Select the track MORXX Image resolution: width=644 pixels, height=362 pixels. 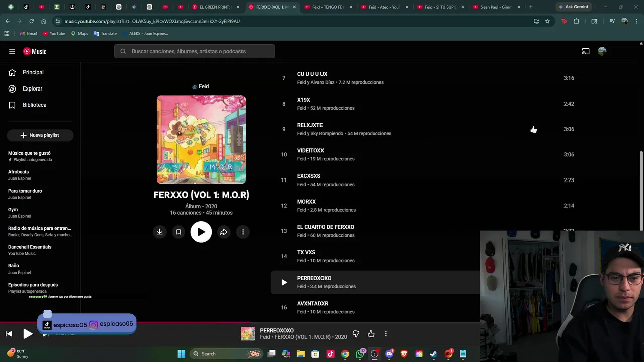306,202
